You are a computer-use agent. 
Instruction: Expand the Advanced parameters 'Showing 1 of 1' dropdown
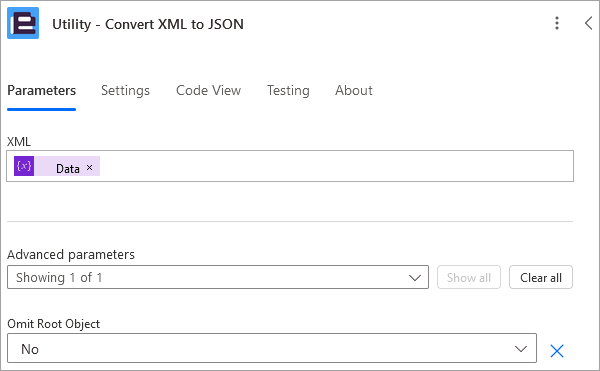(218, 277)
